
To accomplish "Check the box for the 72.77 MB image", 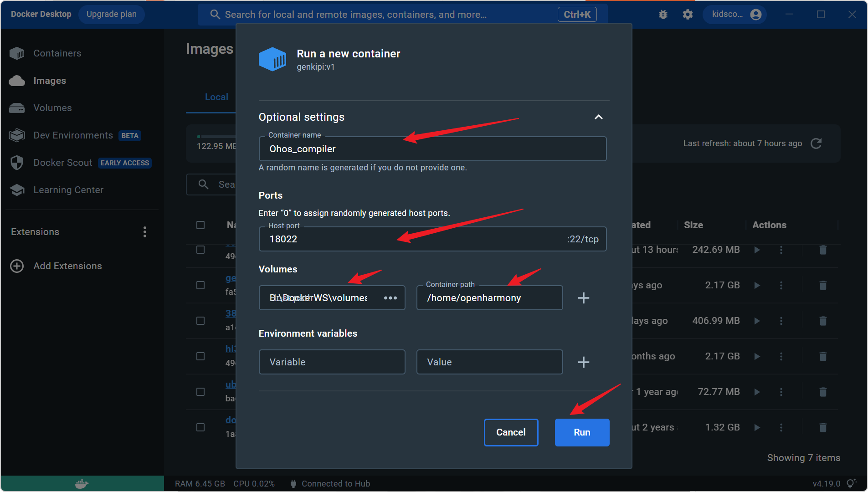I will click(200, 392).
